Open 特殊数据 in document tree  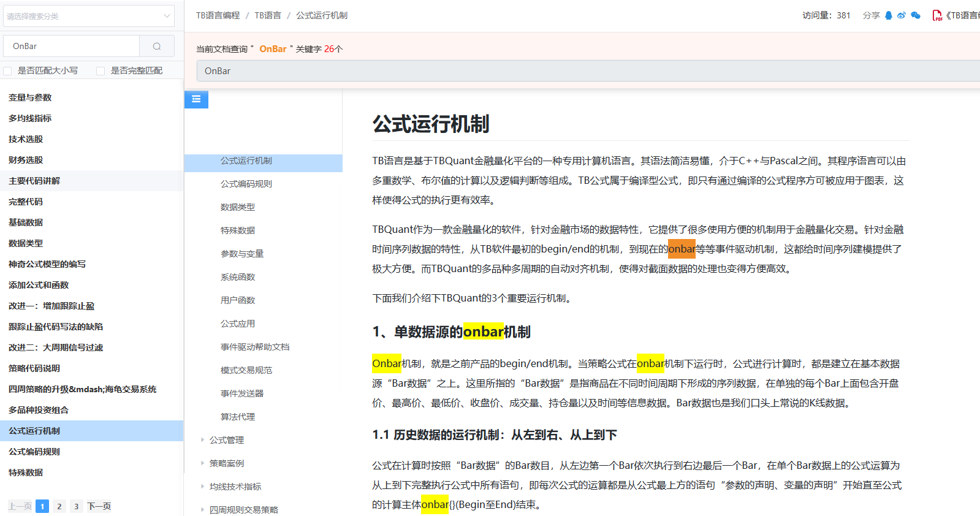point(238,230)
